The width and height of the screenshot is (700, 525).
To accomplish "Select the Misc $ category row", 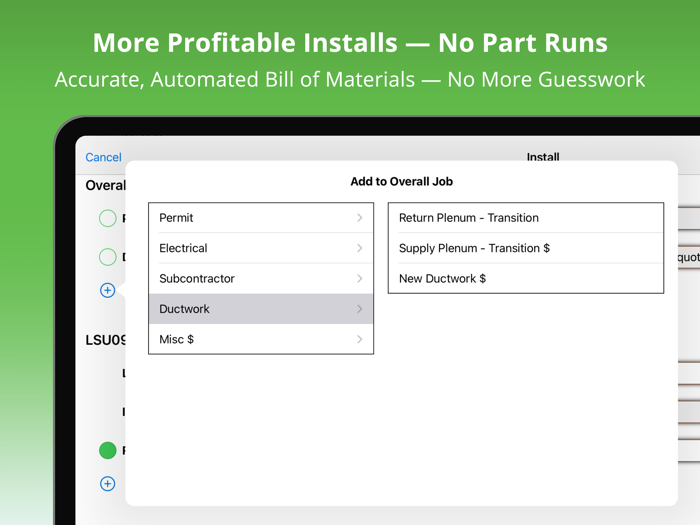I will 261,339.
